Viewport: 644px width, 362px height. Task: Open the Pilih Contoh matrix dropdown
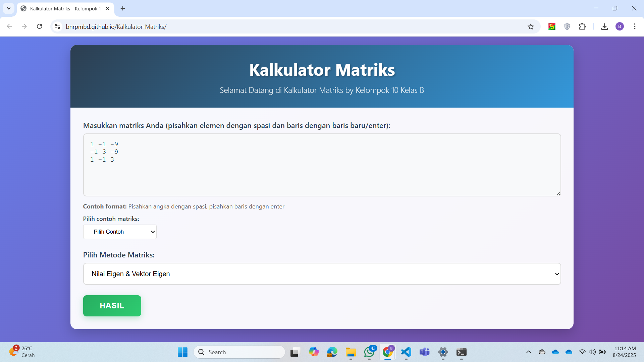[x=120, y=232]
